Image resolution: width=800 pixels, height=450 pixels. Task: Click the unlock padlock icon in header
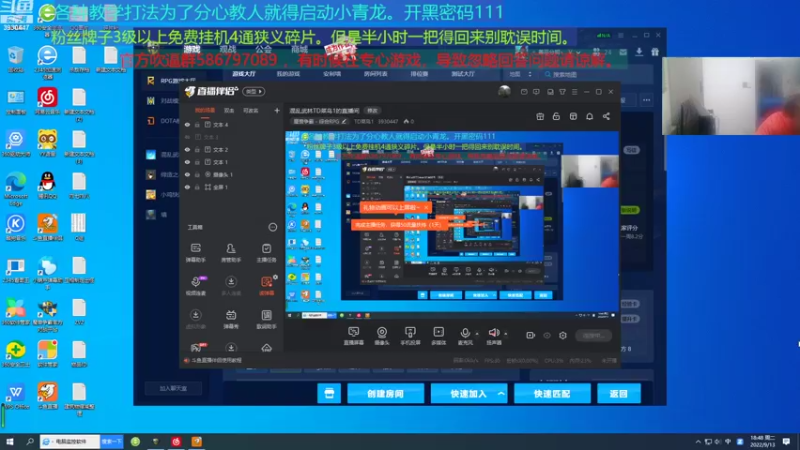pyautogui.click(x=556, y=116)
